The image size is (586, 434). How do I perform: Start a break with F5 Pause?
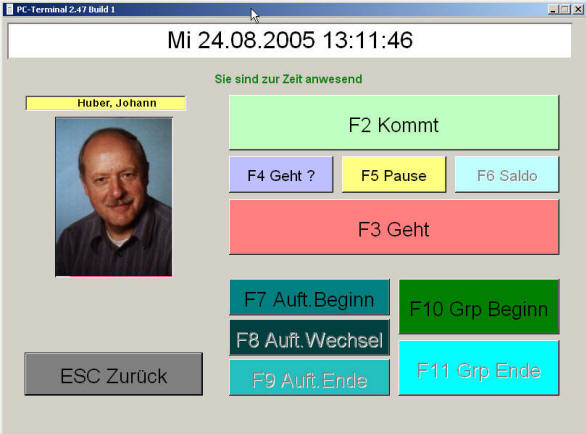point(394,175)
